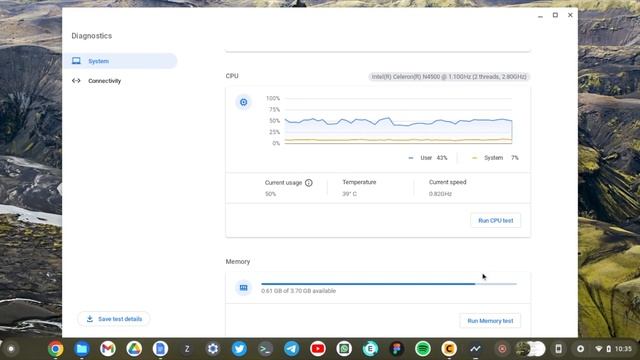Open Chrome from the shelf

pos(56,349)
